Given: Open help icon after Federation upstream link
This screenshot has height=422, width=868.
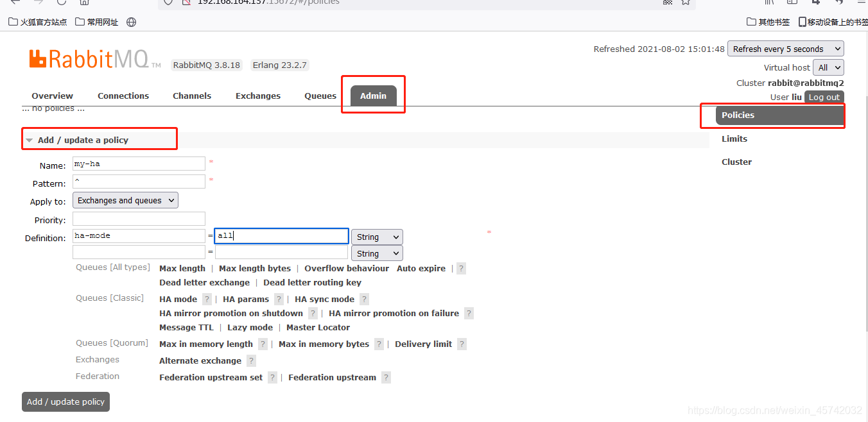Looking at the screenshot, I should pos(386,378).
